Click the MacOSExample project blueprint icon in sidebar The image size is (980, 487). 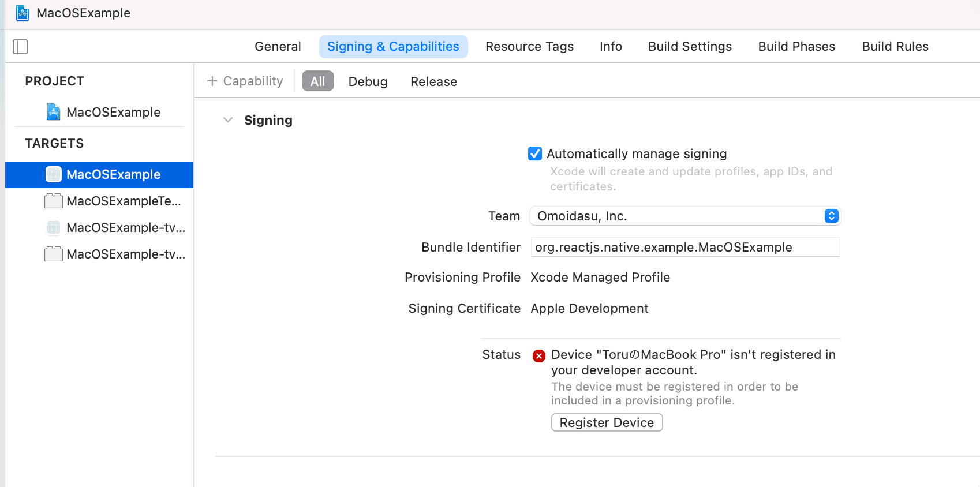54,112
